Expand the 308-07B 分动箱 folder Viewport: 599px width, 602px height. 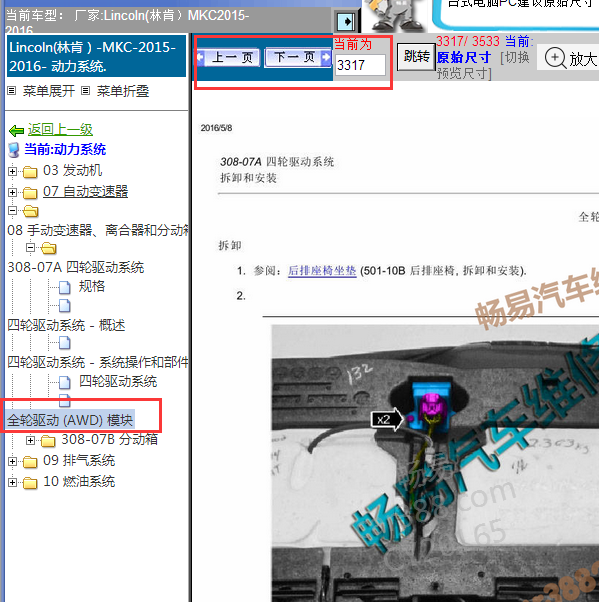(30, 440)
